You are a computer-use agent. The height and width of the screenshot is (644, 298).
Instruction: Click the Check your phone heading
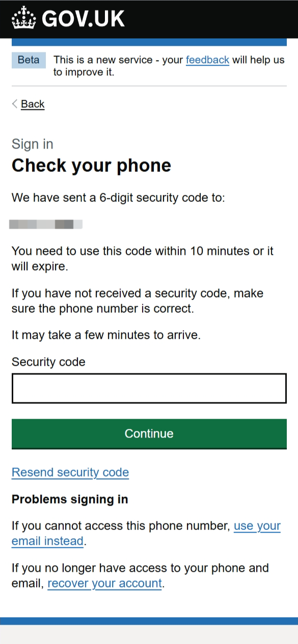click(91, 165)
